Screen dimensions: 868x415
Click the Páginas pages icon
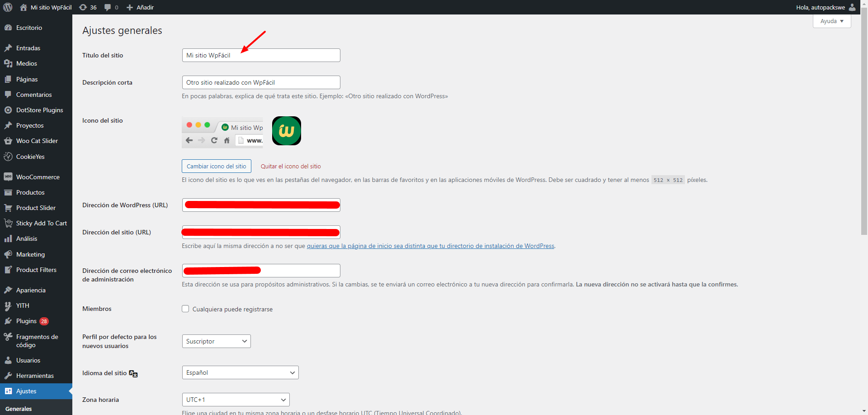click(x=8, y=79)
